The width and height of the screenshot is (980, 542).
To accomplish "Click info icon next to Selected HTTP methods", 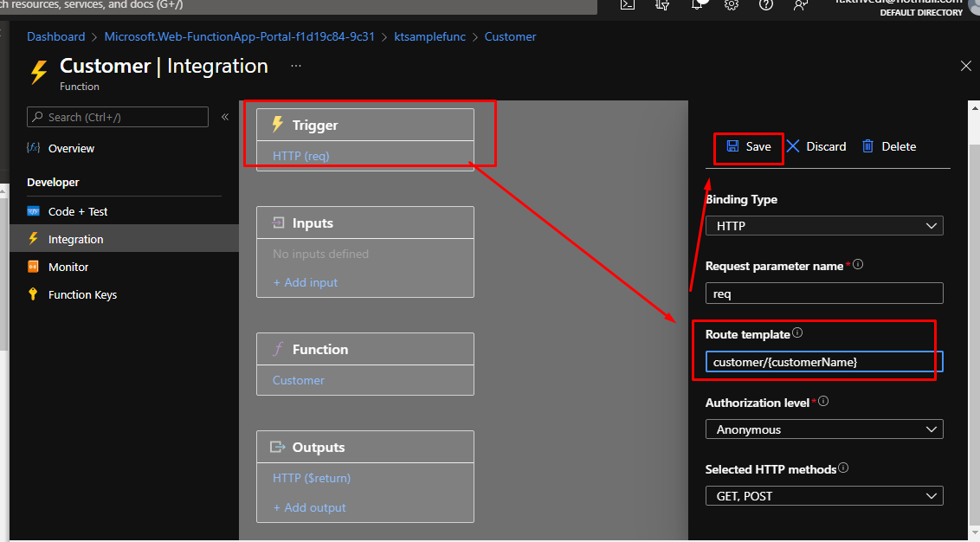I will click(x=843, y=468).
